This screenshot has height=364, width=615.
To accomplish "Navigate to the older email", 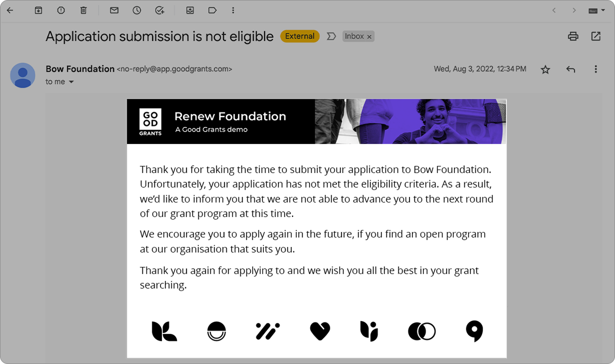I will pyautogui.click(x=574, y=10).
